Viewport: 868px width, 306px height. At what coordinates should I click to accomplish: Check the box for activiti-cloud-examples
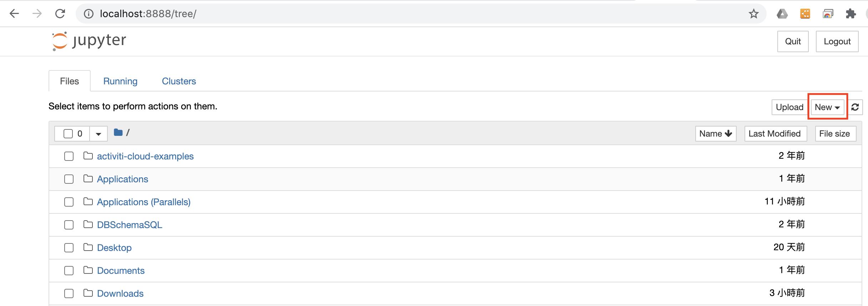(x=69, y=156)
